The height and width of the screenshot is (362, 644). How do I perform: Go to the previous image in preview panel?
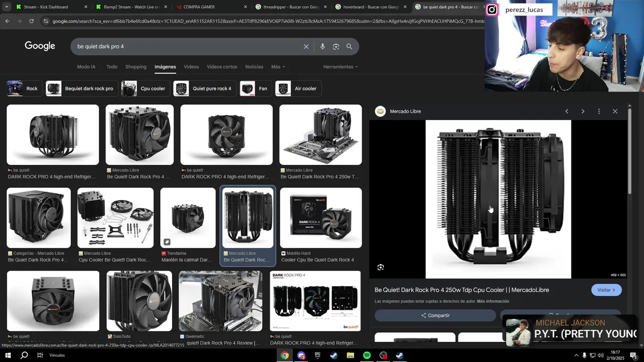click(x=567, y=111)
